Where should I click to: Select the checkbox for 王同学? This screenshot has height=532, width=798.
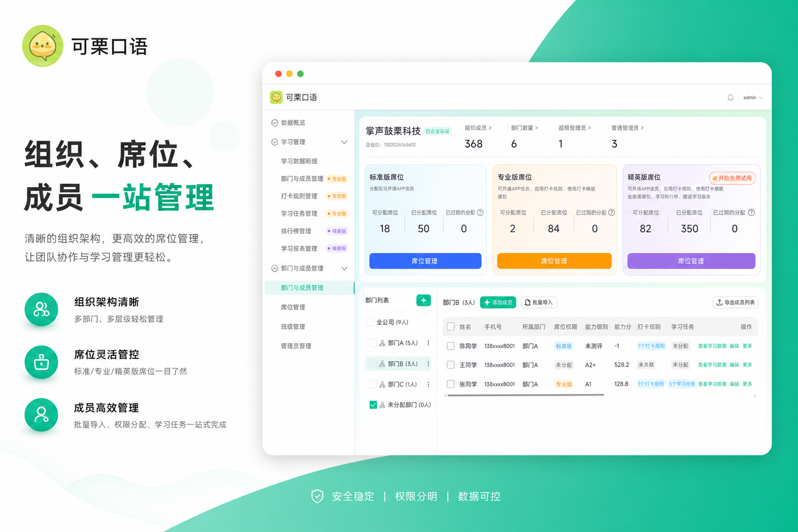(x=451, y=365)
